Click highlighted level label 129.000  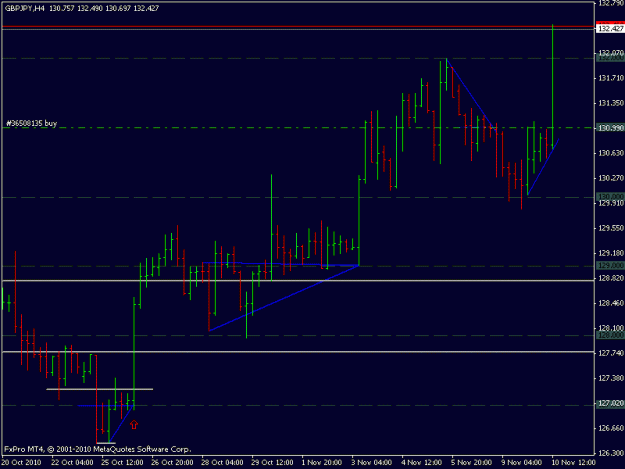click(x=610, y=265)
